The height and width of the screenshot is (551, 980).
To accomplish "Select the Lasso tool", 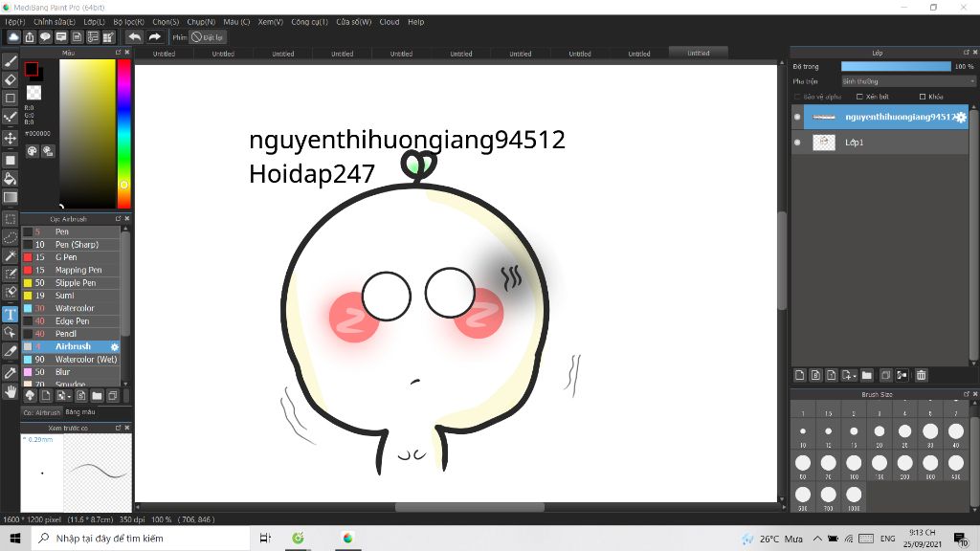I will [10, 238].
